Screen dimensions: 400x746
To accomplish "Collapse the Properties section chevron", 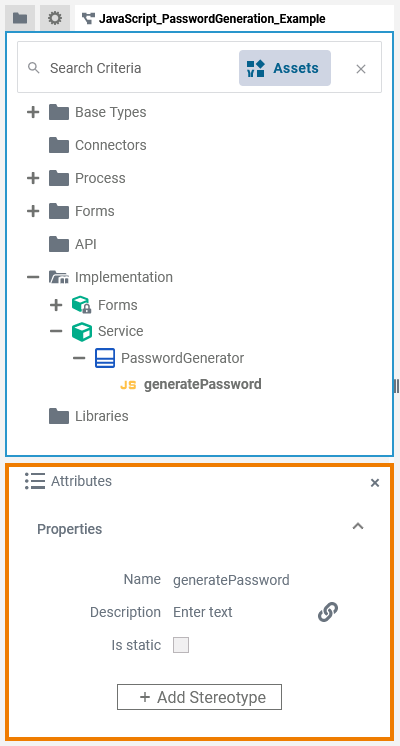I will click(358, 526).
